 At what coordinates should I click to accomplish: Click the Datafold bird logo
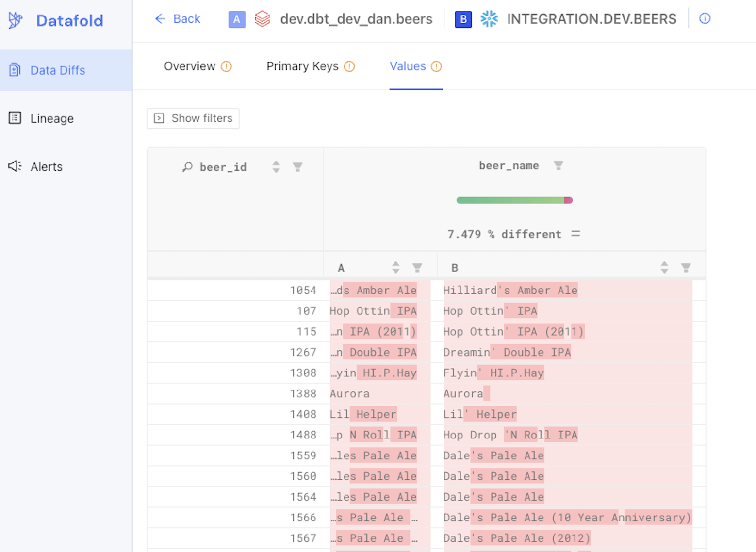pyautogui.click(x=15, y=20)
